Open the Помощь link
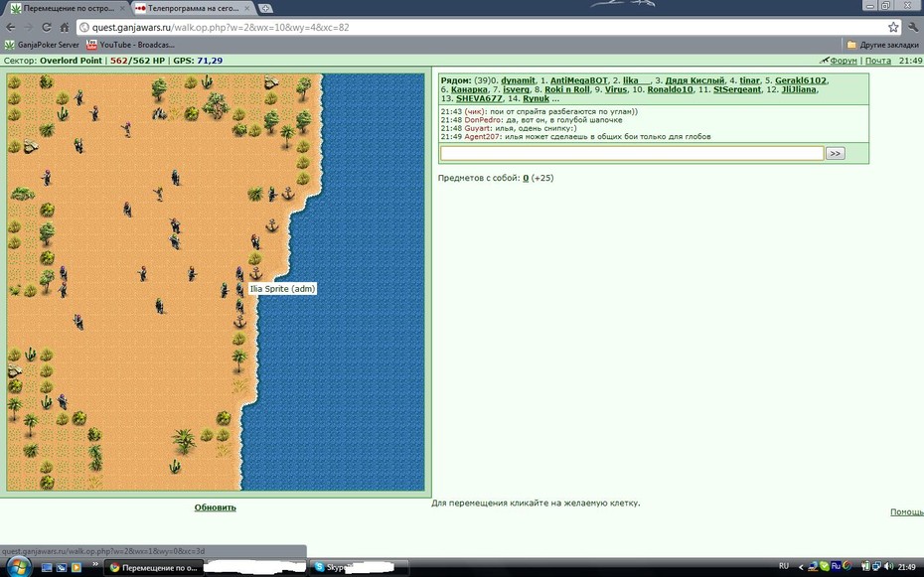This screenshot has height=577, width=924. (x=907, y=511)
